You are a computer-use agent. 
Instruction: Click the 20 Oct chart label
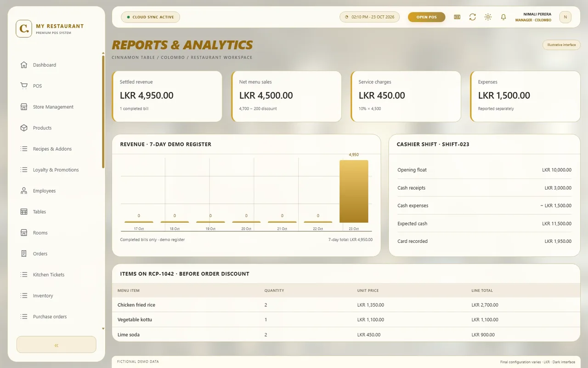click(246, 229)
